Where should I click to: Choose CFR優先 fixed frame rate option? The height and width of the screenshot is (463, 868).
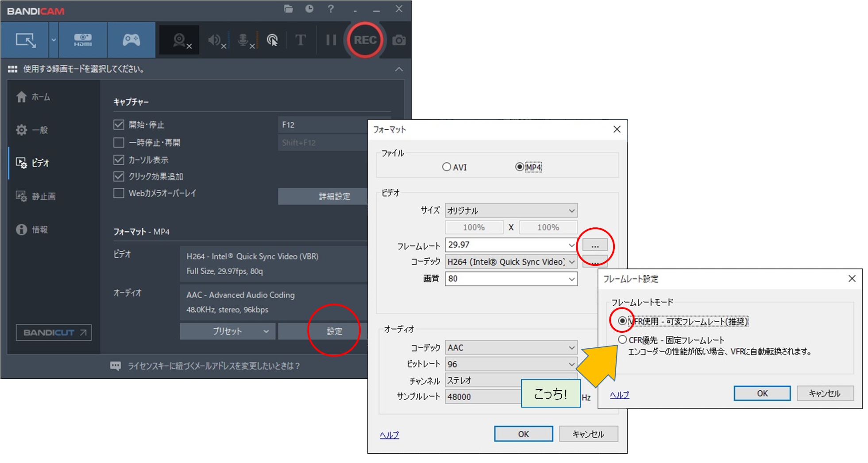click(x=622, y=340)
